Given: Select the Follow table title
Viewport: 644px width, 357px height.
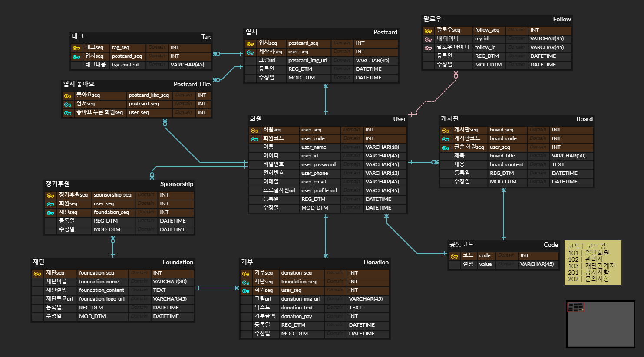Looking at the screenshot, I should pyautogui.click(x=562, y=19).
